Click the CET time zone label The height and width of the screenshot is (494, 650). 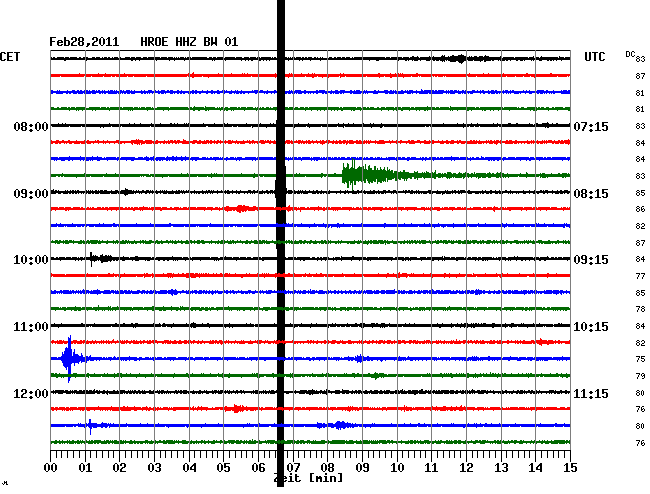(x=10, y=57)
